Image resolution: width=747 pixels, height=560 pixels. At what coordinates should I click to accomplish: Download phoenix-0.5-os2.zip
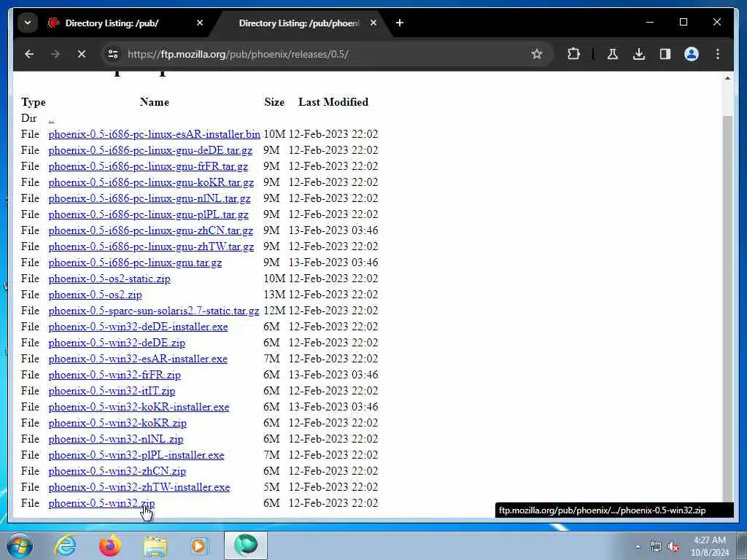click(x=95, y=295)
